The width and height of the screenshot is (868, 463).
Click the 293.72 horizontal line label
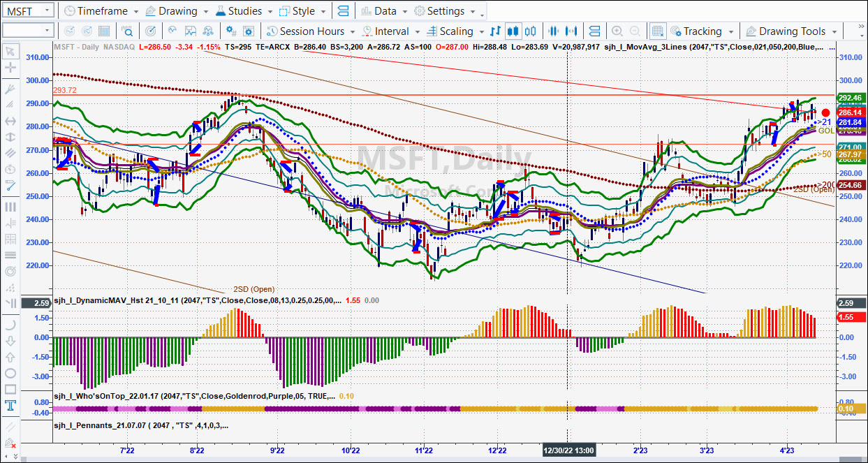pyautogui.click(x=65, y=91)
